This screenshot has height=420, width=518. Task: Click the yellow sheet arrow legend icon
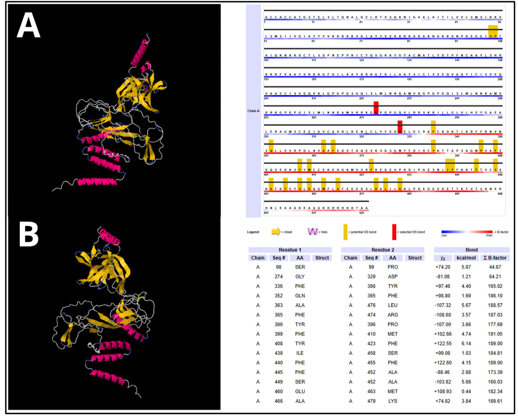(276, 232)
